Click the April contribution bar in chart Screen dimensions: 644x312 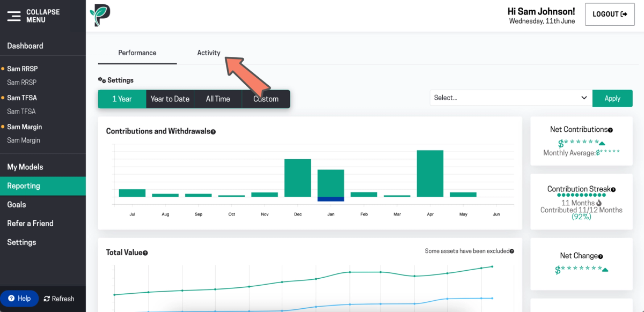tap(430, 174)
